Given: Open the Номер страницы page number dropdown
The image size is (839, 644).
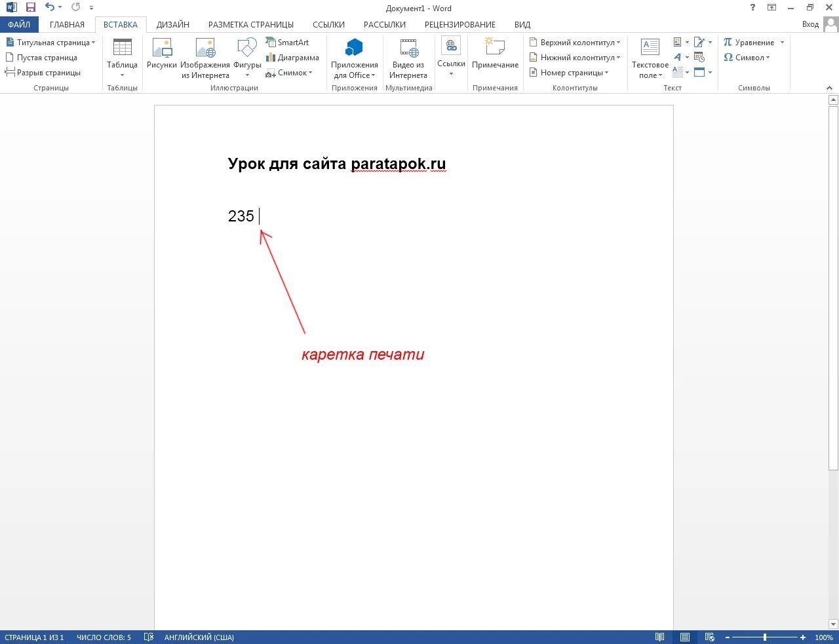Looking at the screenshot, I should (569, 73).
